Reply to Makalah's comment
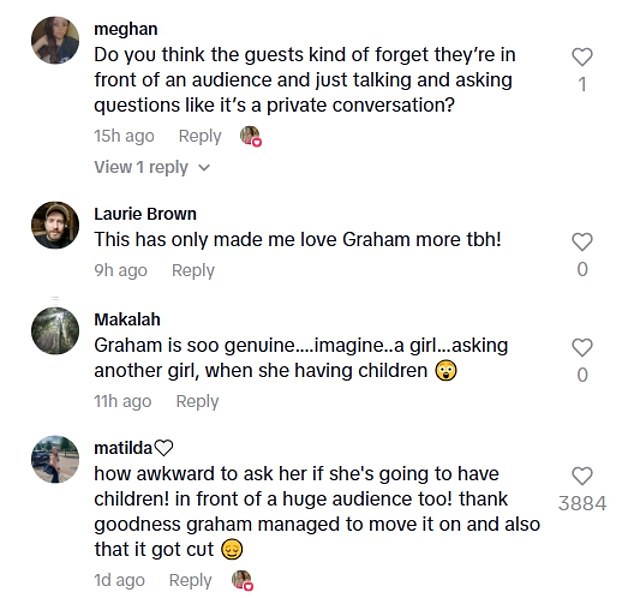The image size is (634, 598). point(197,401)
